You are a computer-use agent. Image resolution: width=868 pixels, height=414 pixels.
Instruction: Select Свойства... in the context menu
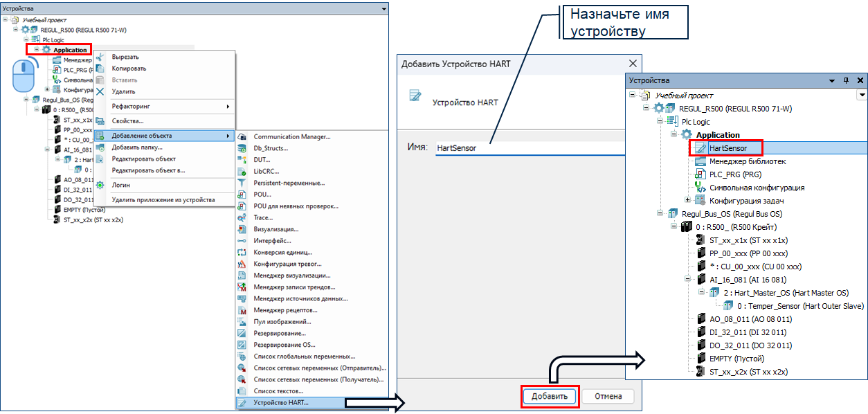pyautogui.click(x=128, y=121)
